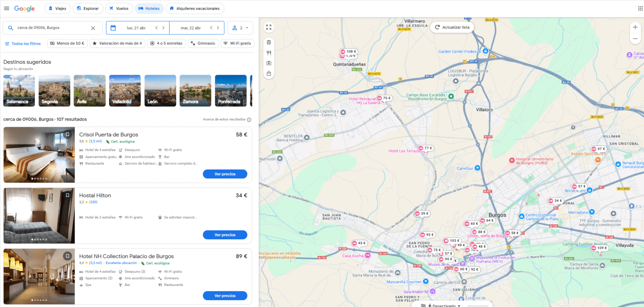This screenshot has height=307, width=644.
Task: Select the 77 € Hotel Las Terrazas pin
Action: [426, 148]
